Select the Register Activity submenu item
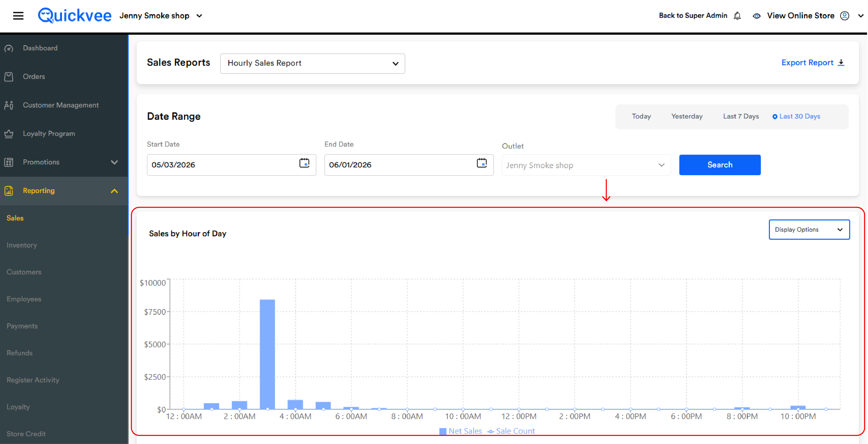 [x=33, y=380]
